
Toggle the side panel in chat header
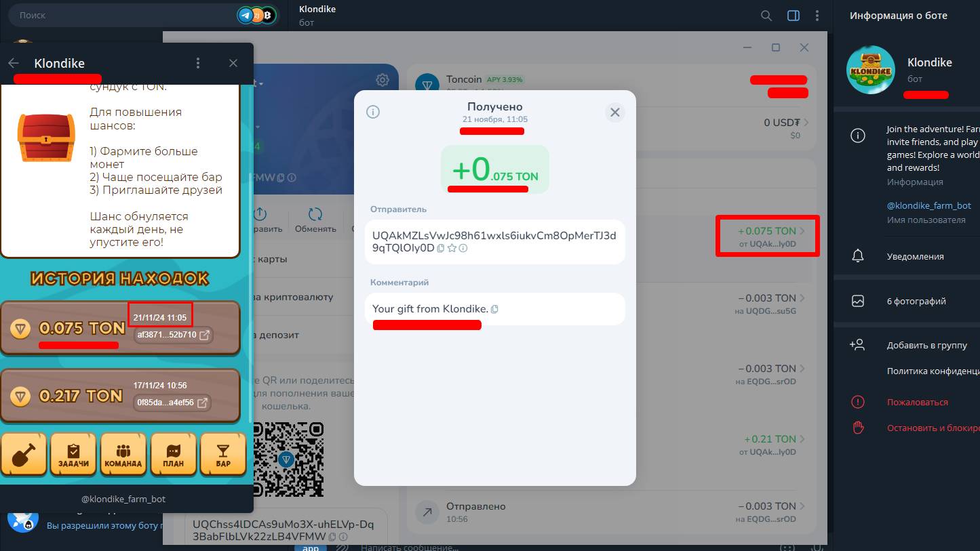pyautogui.click(x=793, y=16)
